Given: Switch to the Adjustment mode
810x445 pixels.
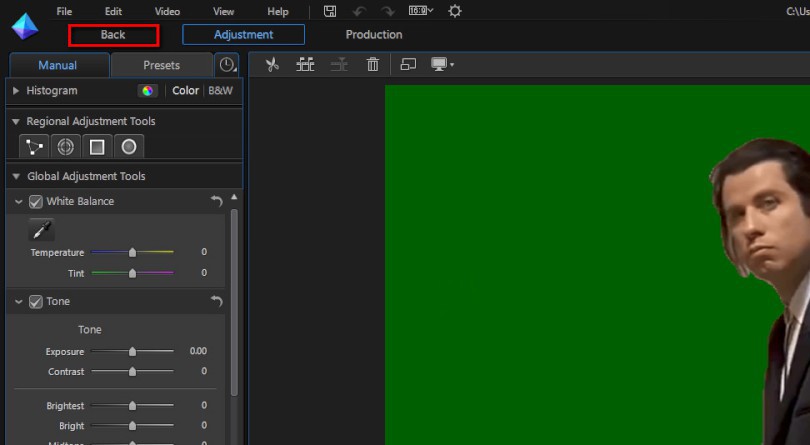Looking at the screenshot, I should click(243, 35).
